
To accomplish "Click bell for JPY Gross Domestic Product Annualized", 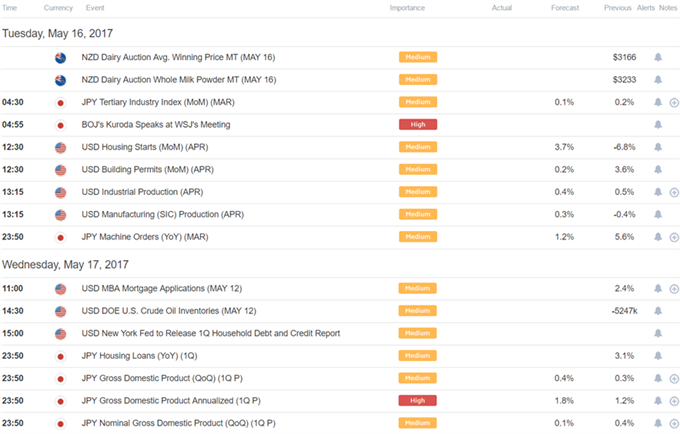I will pyautogui.click(x=657, y=400).
